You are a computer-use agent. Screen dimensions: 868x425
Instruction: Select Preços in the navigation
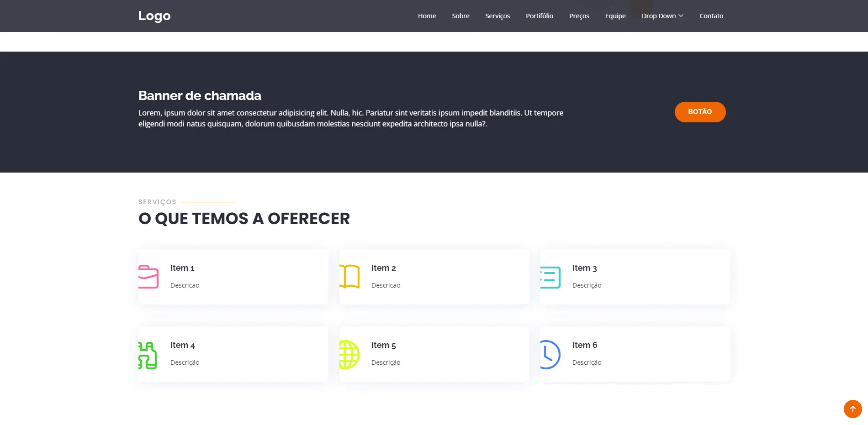click(x=579, y=16)
